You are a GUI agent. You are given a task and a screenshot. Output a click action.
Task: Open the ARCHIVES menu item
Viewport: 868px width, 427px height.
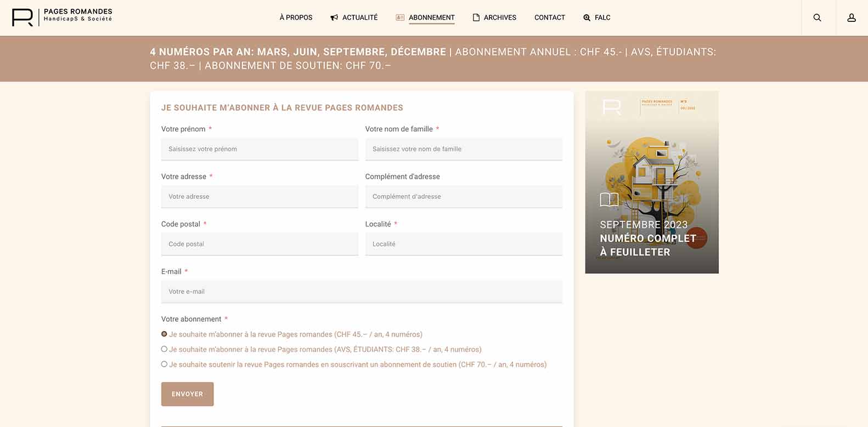click(500, 18)
